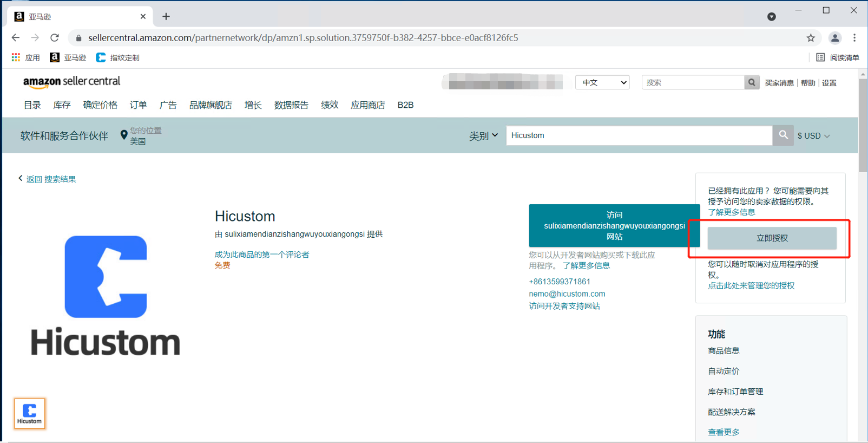Expand the 类别 category dropdown
This screenshot has width=868, height=443.
(483, 135)
